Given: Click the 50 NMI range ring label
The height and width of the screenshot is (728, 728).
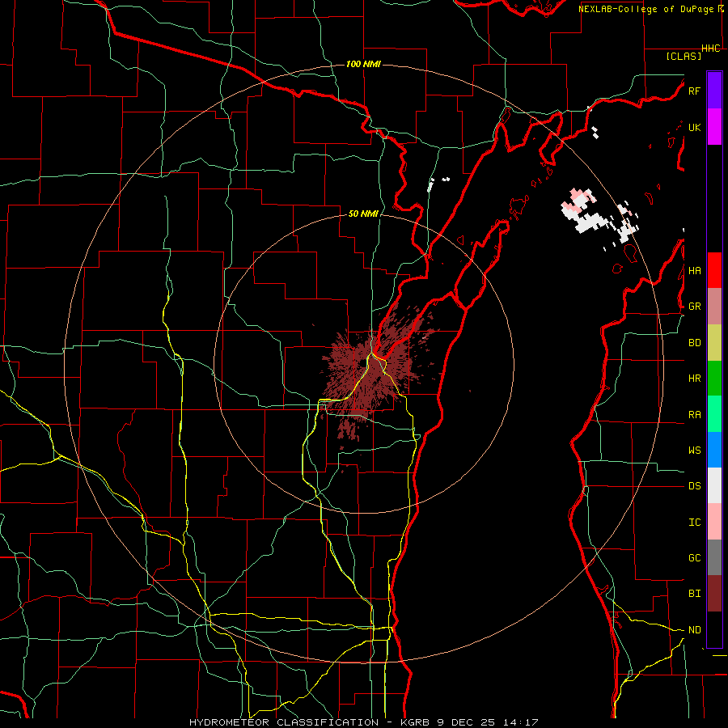Looking at the screenshot, I should 363,214.
